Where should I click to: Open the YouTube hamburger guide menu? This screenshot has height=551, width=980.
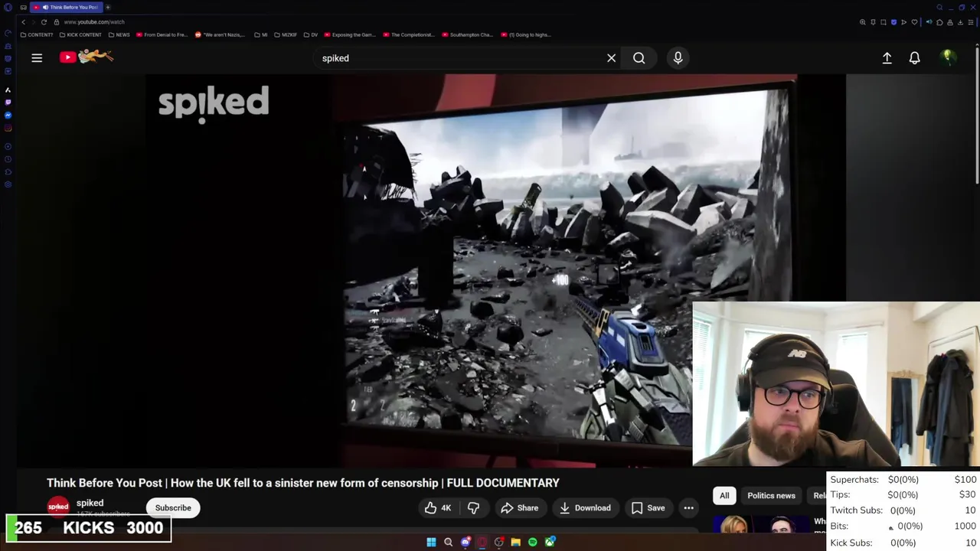click(37, 57)
